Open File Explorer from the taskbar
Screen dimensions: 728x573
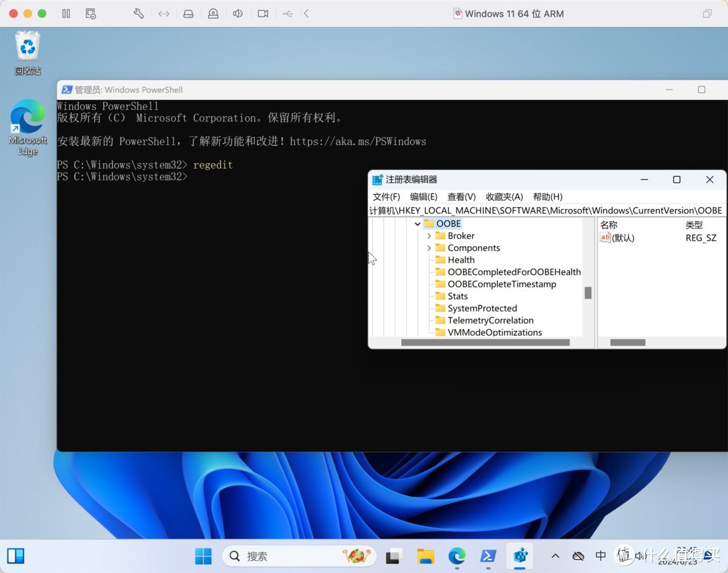click(425, 556)
